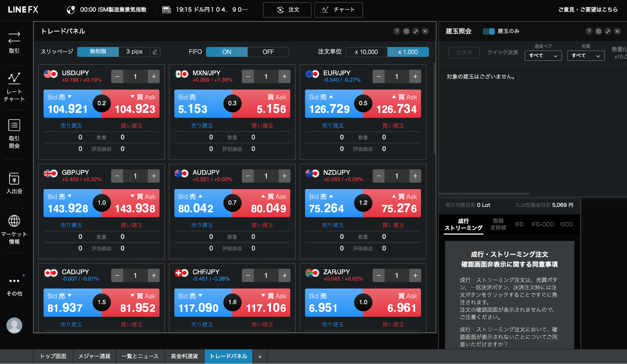Click the news icon in header
The image size is (627, 364).
tap(167, 10)
